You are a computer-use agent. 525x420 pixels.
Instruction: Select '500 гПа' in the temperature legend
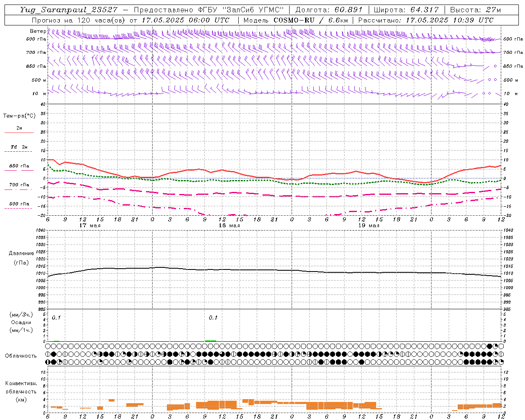click(19, 204)
